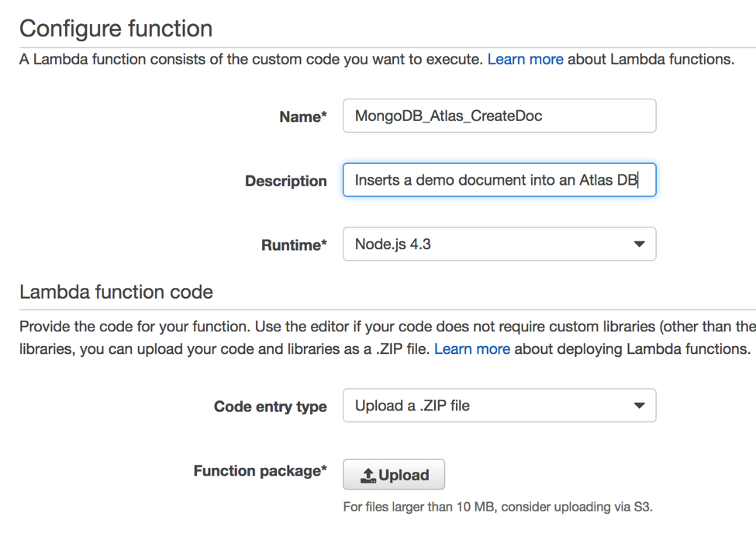756x537 pixels.
Task: Click the Name input field
Action: point(499,116)
